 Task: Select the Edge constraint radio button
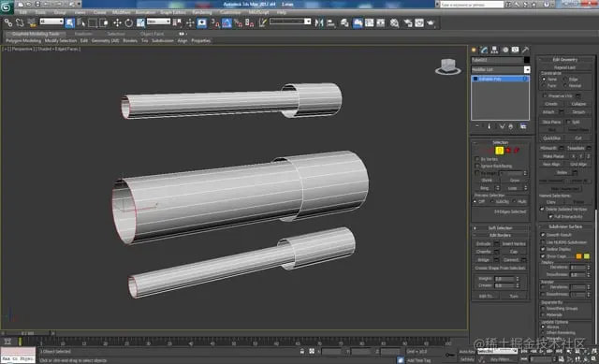[x=565, y=79]
